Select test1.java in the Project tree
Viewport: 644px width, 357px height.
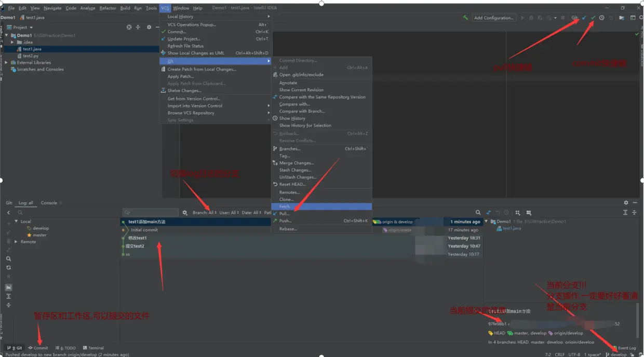click(x=32, y=49)
